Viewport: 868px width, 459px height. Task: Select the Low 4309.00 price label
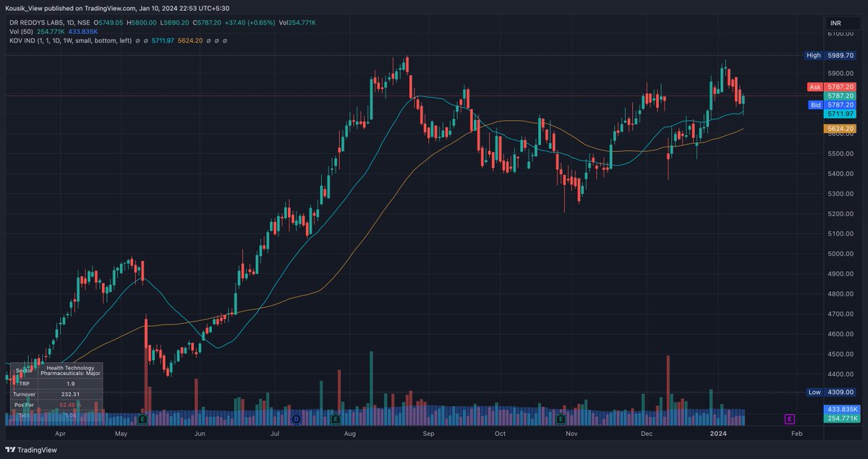click(x=832, y=392)
